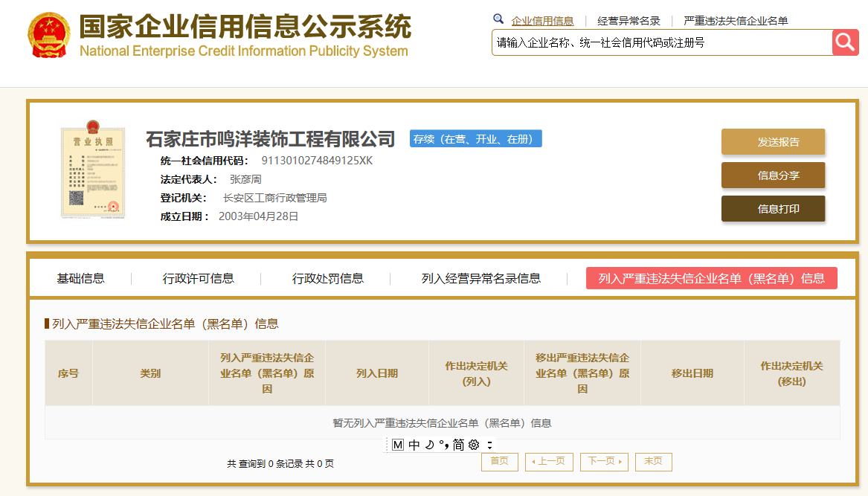Click 发送报告 button

tap(773, 142)
